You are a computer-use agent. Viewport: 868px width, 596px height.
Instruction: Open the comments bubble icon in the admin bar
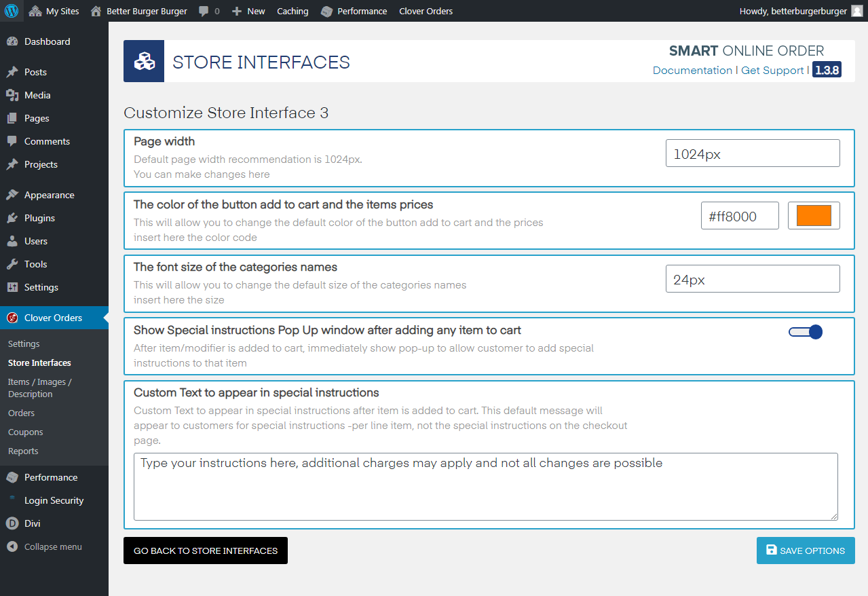coord(204,11)
